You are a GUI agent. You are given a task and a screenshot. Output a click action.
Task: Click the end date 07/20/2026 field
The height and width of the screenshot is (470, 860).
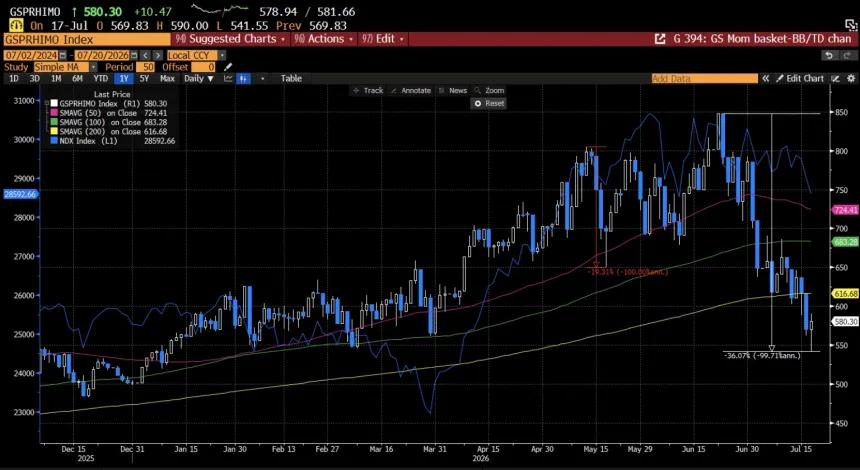click(102, 55)
